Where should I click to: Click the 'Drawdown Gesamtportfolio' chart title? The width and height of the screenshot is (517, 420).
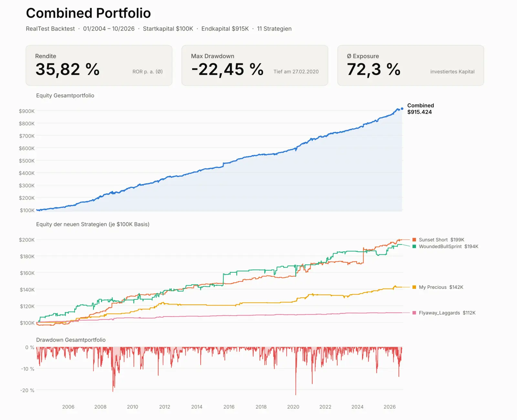click(x=71, y=340)
